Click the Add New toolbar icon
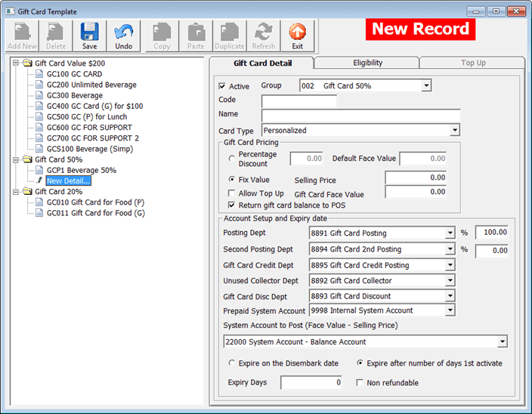The width and height of the screenshot is (532, 414). click(22, 36)
